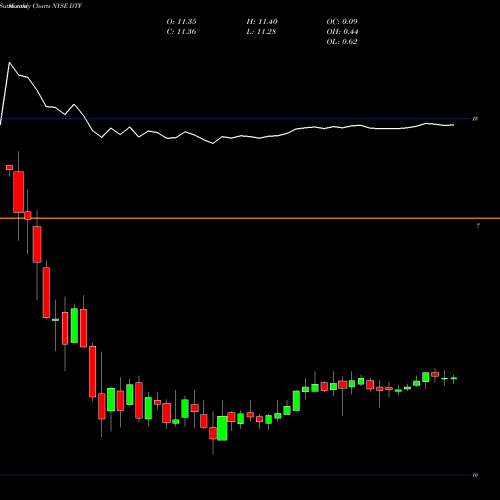Click the high value 'H: 11.40'
The width and height of the screenshot is (500, 500).
pos(262,22)
